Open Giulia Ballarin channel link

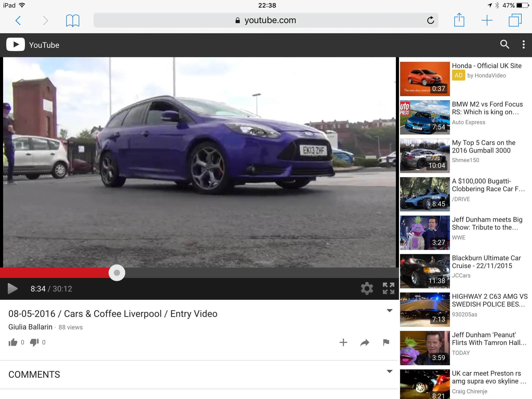coord(30,327)
